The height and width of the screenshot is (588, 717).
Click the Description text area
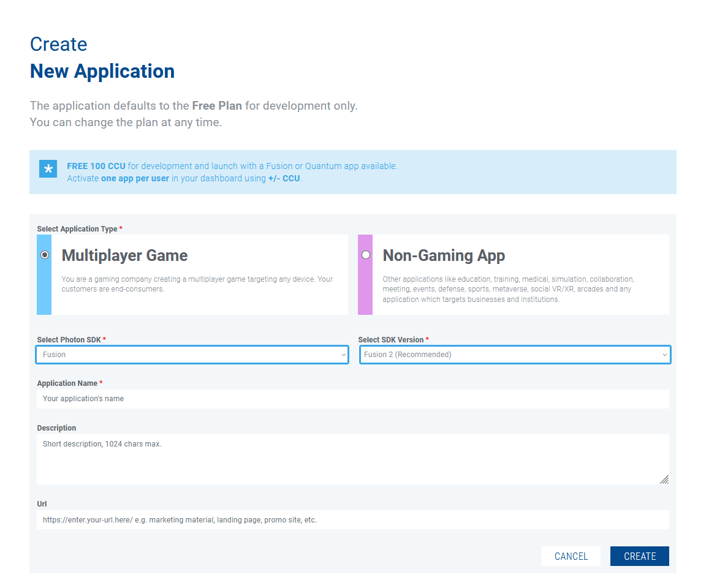coord(352,459)
